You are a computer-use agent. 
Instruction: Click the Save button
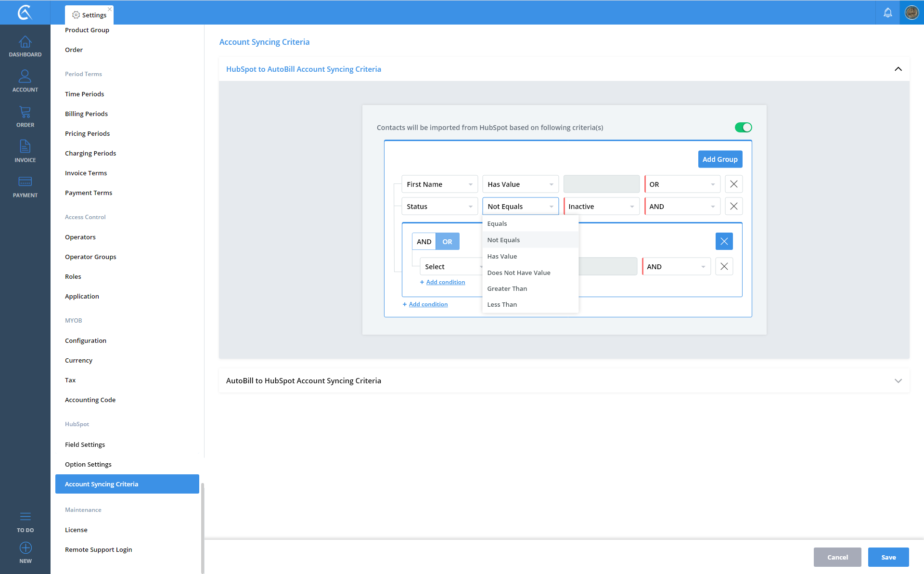click(888, 557)
